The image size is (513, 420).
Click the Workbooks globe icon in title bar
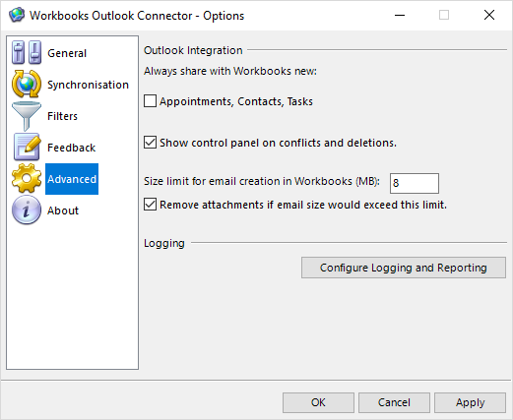(17, 15)
